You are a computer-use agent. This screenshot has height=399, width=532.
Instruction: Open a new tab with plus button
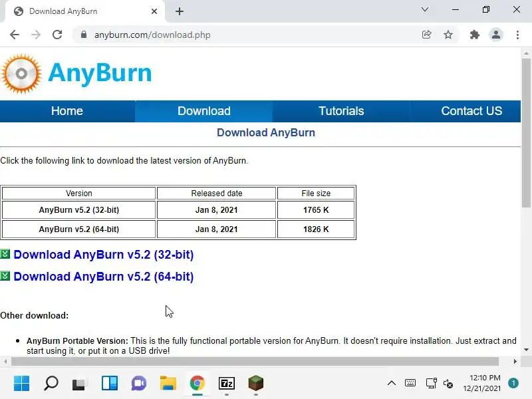[x=180, y=11]
